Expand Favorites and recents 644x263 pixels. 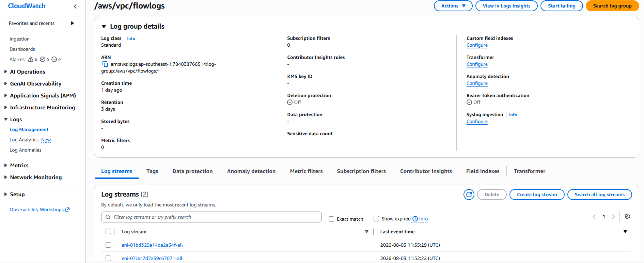point(72,23)
